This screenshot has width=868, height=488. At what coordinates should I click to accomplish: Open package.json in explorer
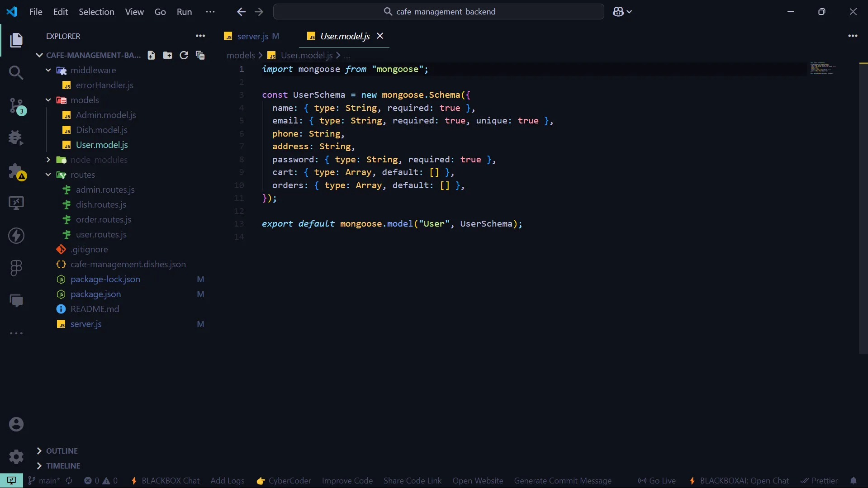[x=95, y=294]
